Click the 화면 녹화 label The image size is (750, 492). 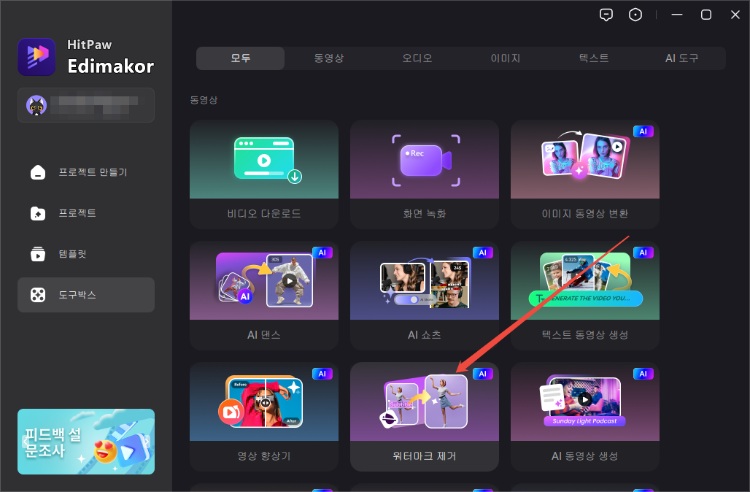(424, 214)
